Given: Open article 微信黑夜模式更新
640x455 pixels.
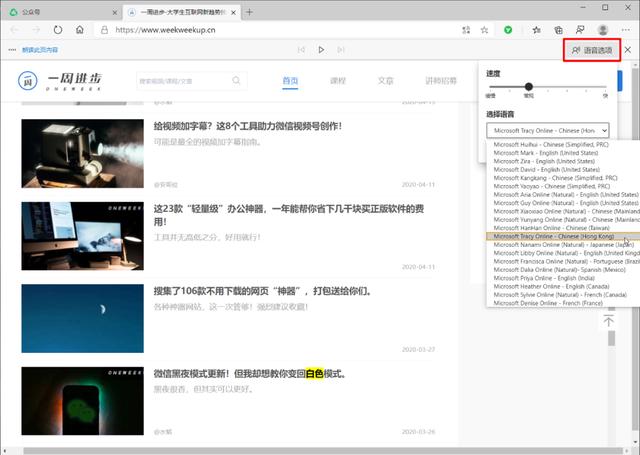Looking at the screenshot, I should (250, 374).
